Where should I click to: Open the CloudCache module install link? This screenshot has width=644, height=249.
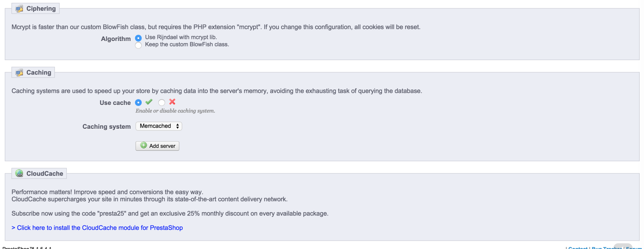point(97,228)
